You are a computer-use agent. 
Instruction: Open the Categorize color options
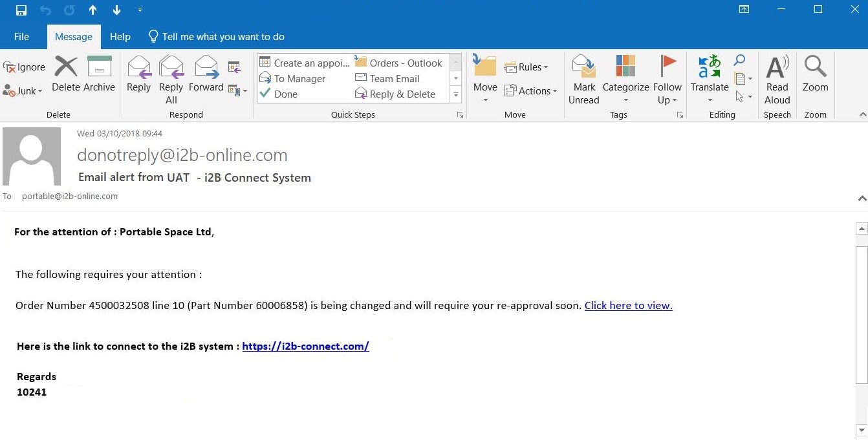point(625,80)
